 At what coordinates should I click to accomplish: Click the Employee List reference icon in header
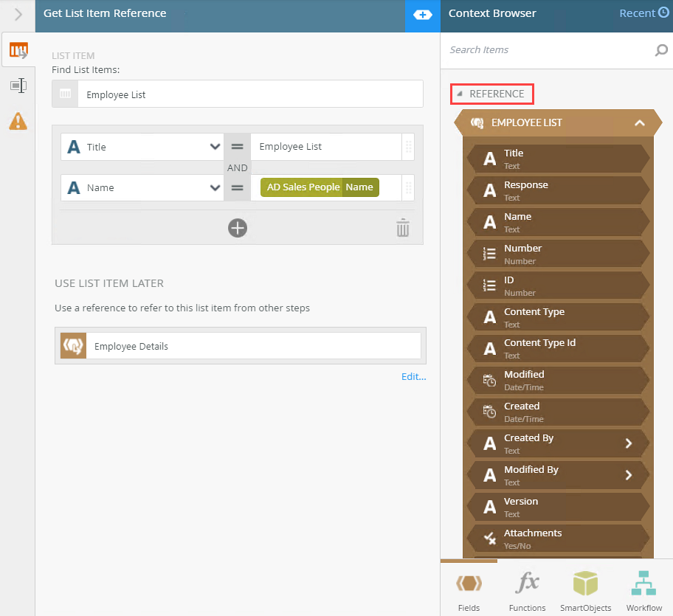[477, 123]
